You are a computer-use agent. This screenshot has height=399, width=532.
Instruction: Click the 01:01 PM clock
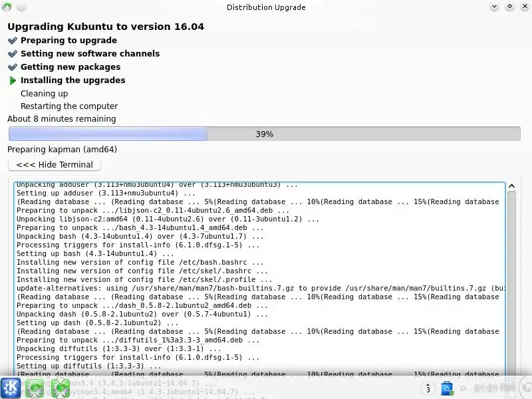494,388
